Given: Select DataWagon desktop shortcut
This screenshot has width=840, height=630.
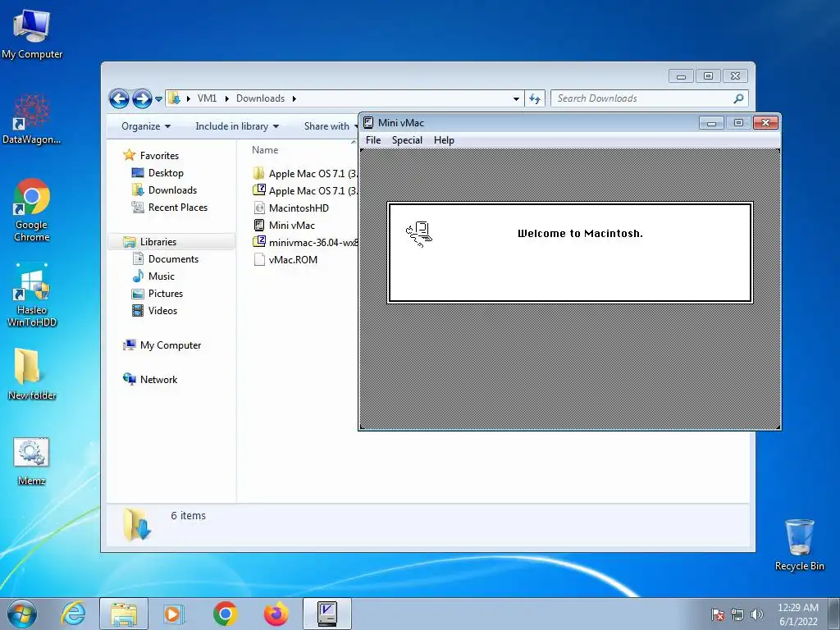Looking at the screenshot, I should [32, 119].
